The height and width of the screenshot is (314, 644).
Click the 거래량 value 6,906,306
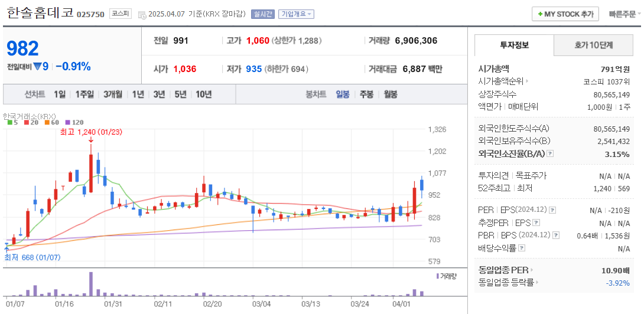[x=416, y=41]
